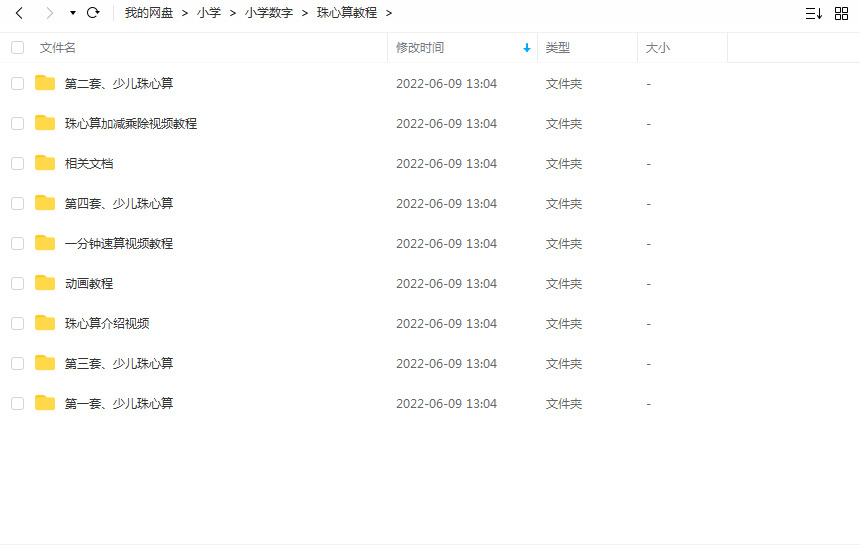Select folder name 第四套、少儿珠心算
The image size is (860, 549).
119,203
